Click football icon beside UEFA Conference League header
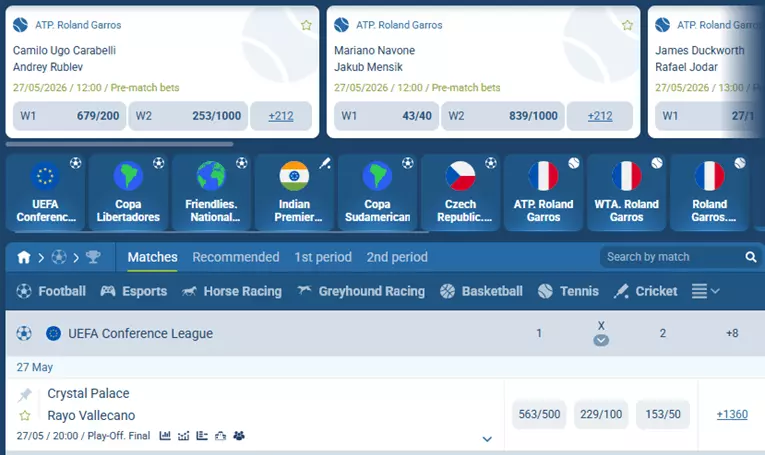 [24, 334]
